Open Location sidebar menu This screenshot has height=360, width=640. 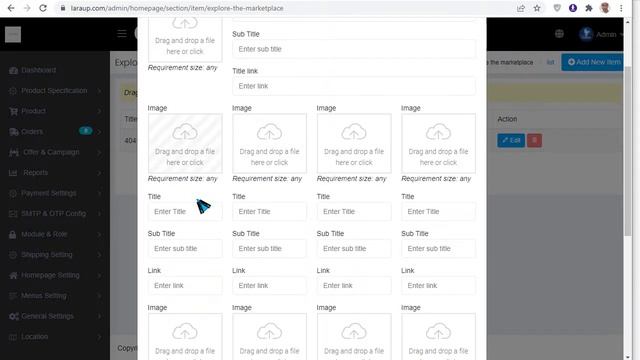(x=55, y=337)
